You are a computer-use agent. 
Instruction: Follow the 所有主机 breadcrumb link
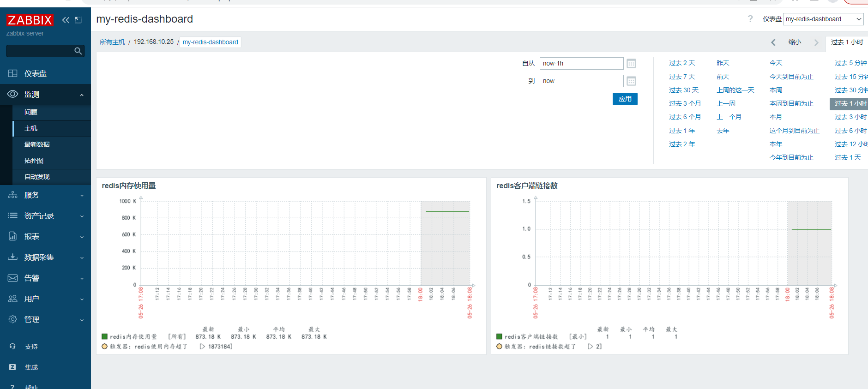[112, 42]
